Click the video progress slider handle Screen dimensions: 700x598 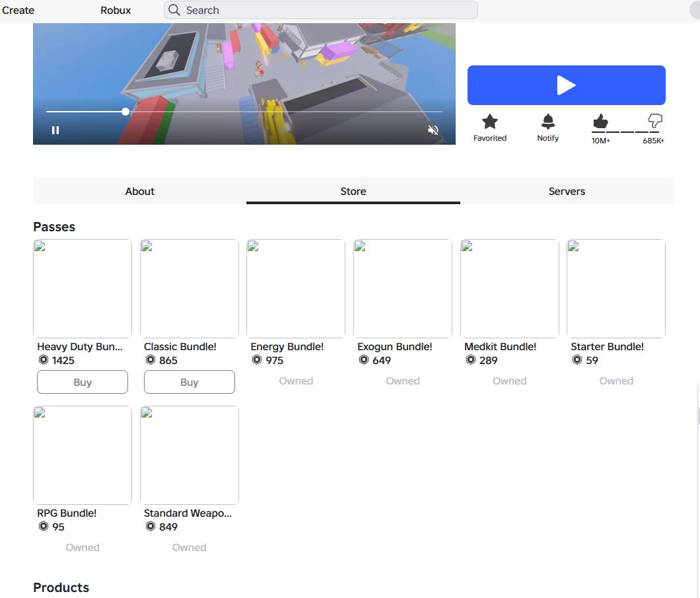[125, 112]
